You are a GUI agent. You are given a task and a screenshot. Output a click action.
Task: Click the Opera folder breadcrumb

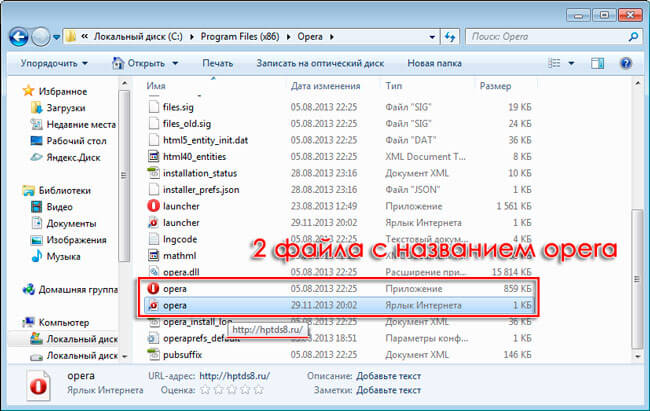[310, 36]
